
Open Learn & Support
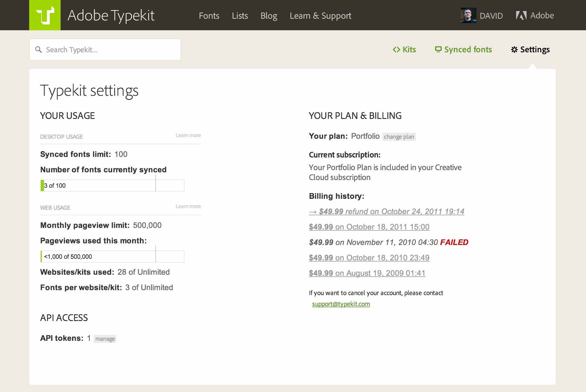(320, 16)
